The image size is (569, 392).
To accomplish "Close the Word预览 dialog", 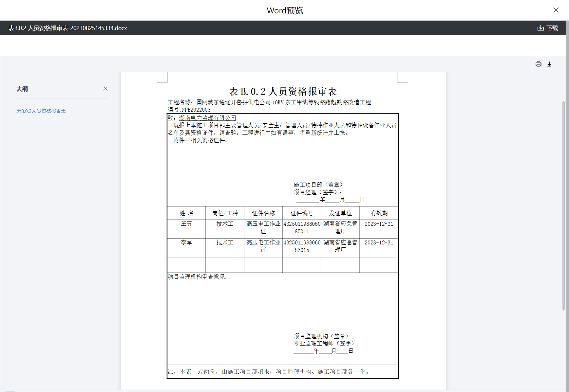I will pyautogui.click(x=556, y=10).
